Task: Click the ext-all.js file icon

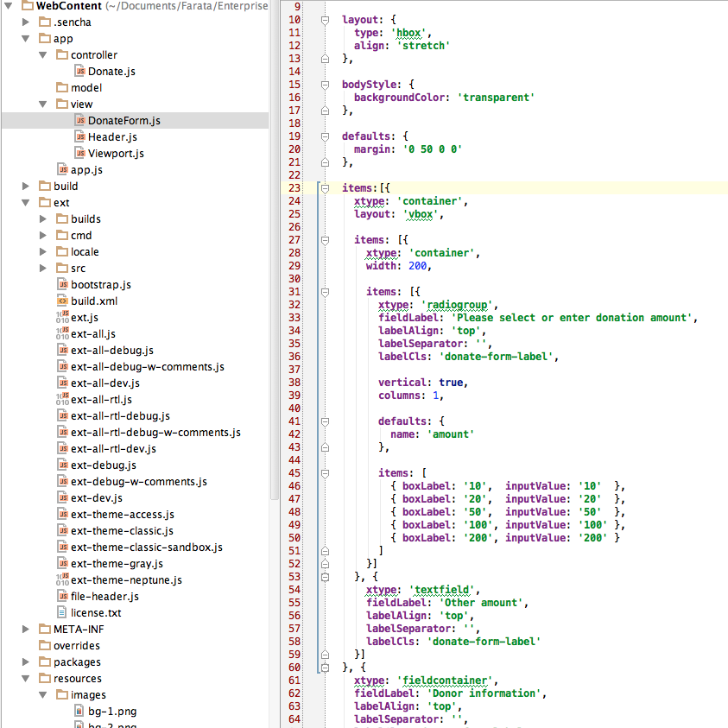Action: click(62, 334)
